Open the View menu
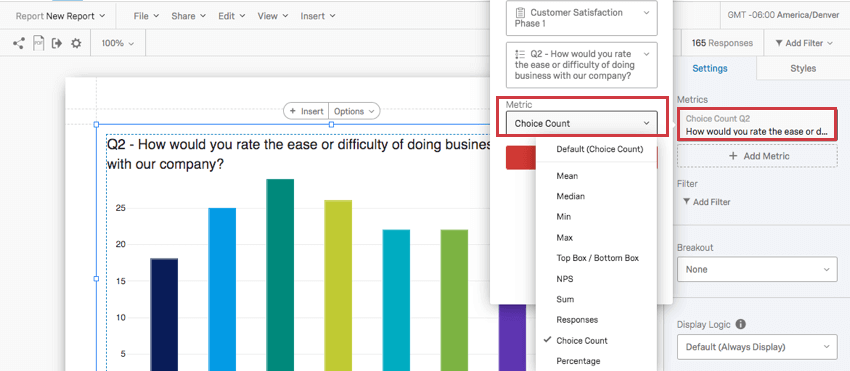The height and width of the screenshot is (371, 850). coord(273,16)
